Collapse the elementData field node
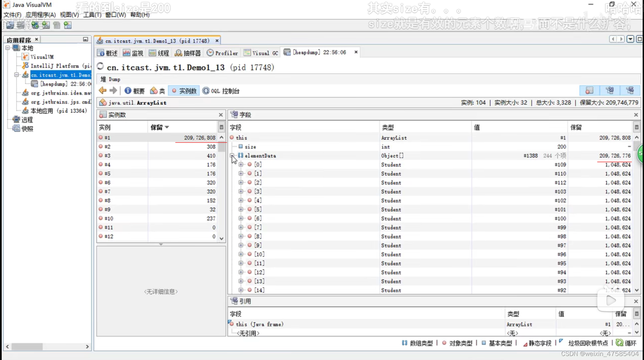 click(232, 155)
